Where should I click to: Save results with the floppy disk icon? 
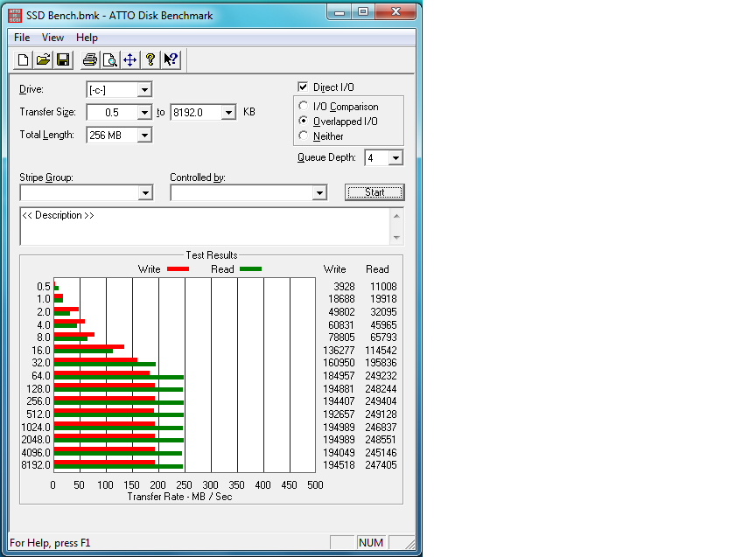pyautogui.click(x=63, y=59)
